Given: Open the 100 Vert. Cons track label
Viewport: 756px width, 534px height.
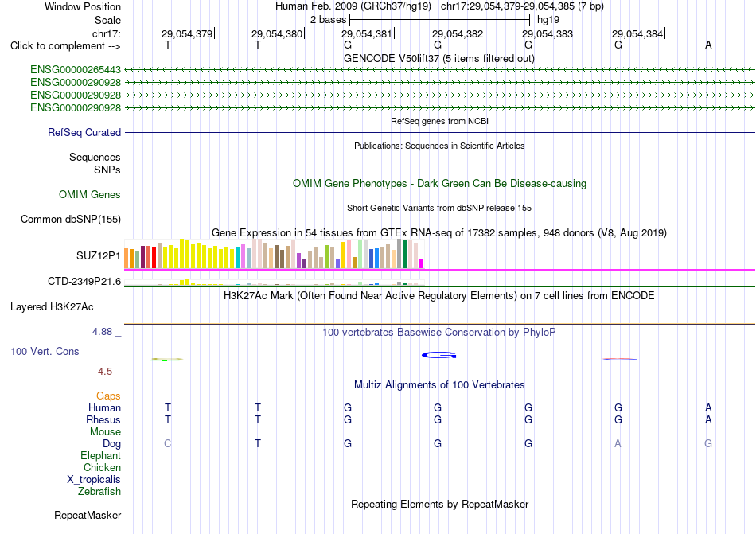Looking at the screenshot, I should (x=45, y=352).
